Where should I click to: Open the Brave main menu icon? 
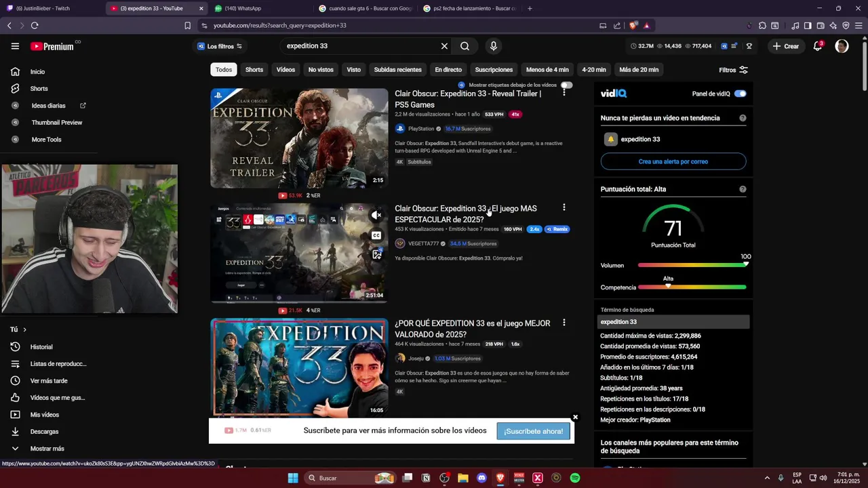pyautogui.click(x=859, y=26)
